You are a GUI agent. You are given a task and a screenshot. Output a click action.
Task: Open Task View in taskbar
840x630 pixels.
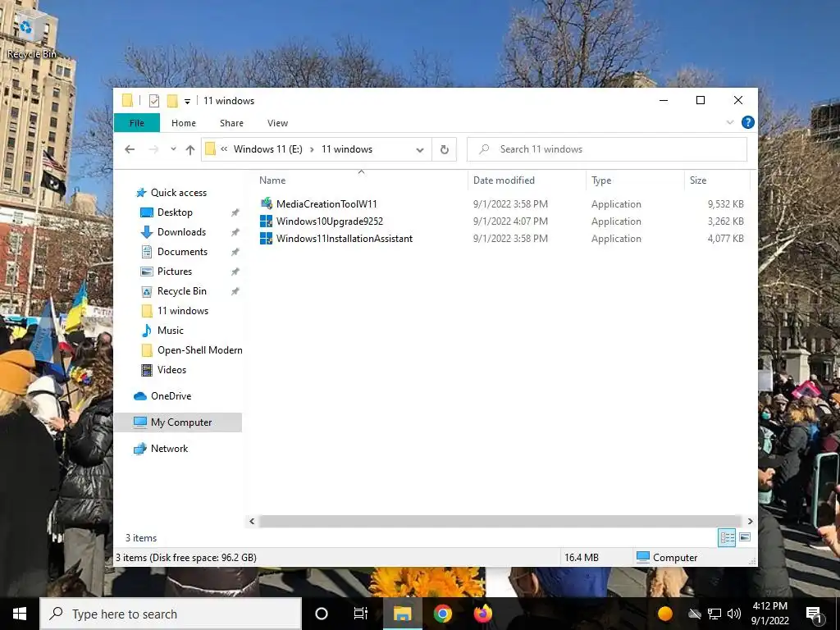[361, 614]
